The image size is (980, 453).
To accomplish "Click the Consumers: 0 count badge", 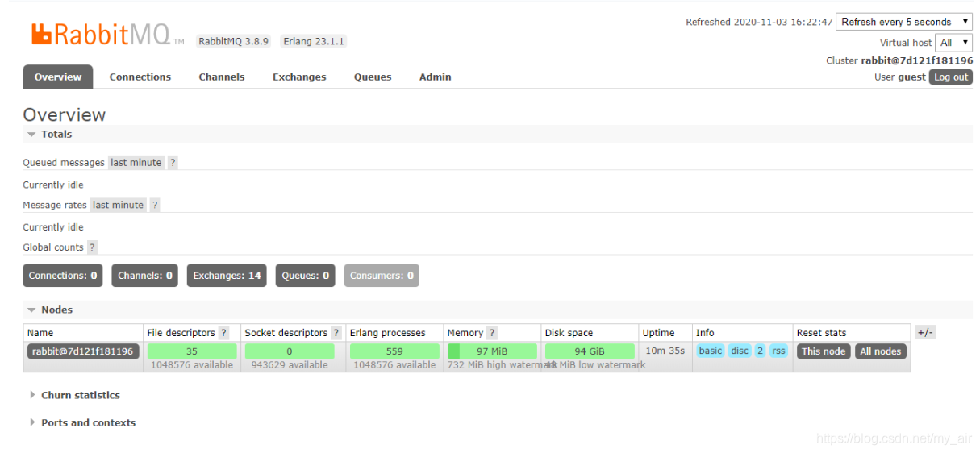I will pyautogui.click(x=382, y=276).
